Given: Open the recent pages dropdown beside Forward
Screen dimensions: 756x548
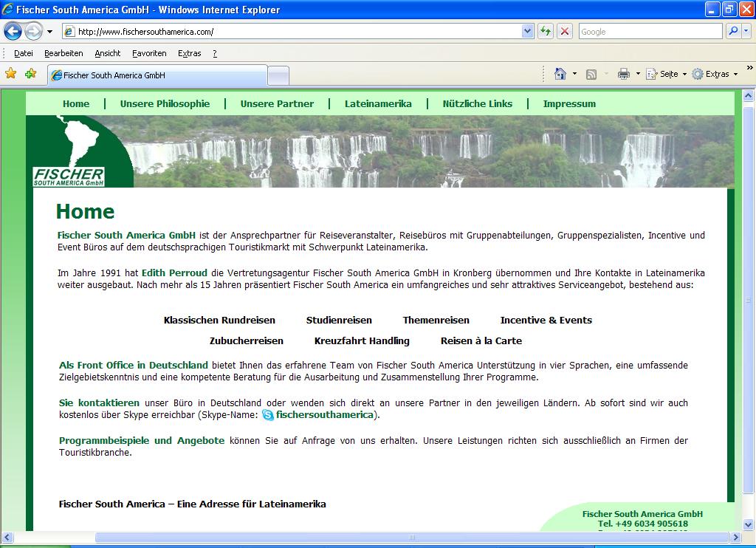Looking at the screenshot, I should [49, 32].
